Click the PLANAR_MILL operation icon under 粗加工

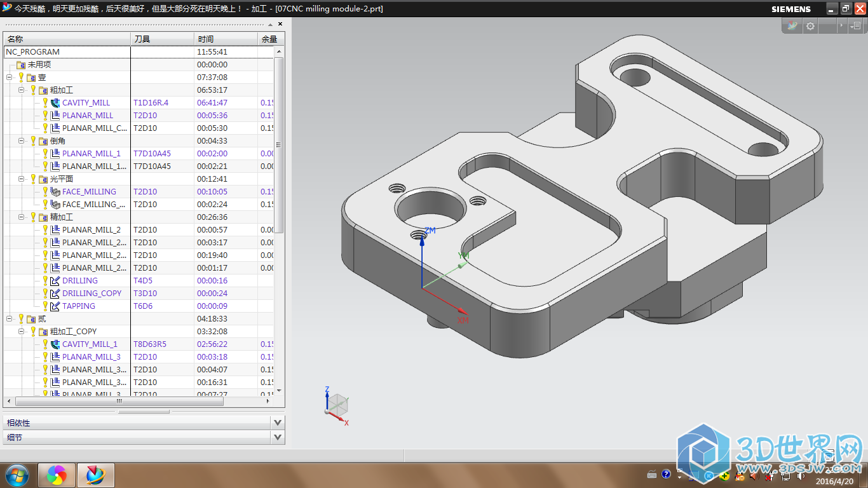(x=55, y=115)
